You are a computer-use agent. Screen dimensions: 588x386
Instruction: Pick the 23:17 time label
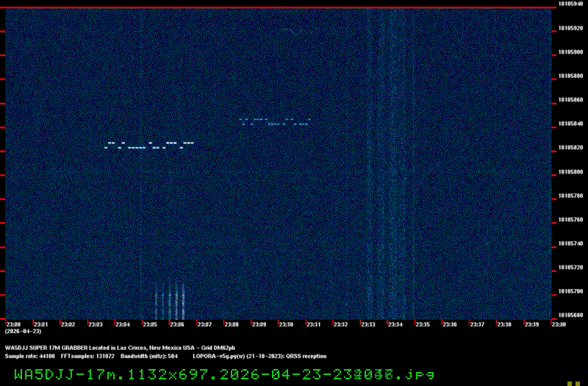477,324
